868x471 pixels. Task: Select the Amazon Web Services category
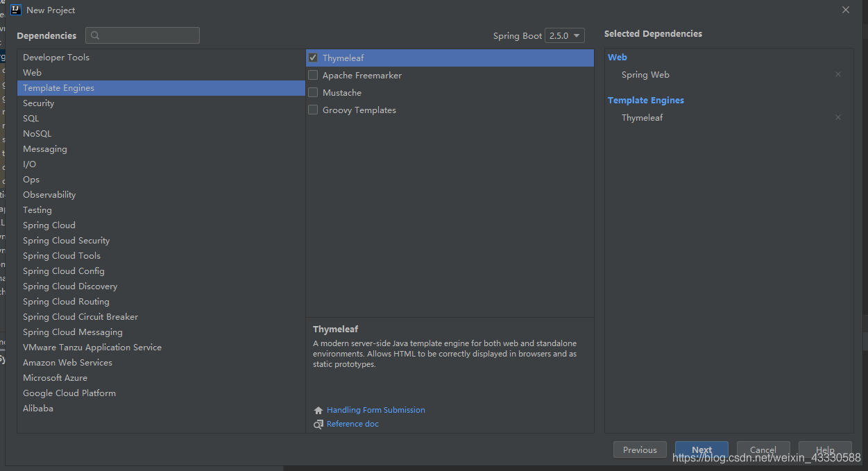click(x=161, y=363)
